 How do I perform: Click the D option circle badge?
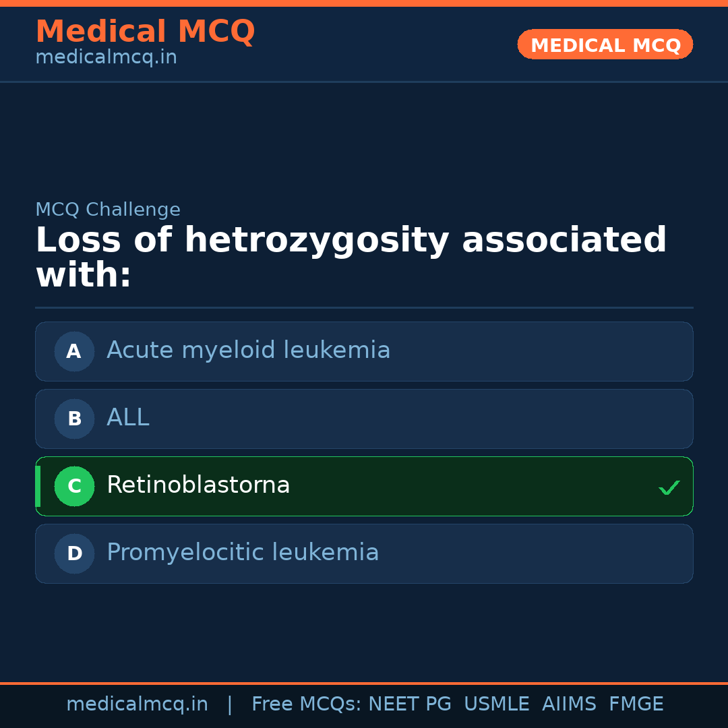tap(74, 553)
